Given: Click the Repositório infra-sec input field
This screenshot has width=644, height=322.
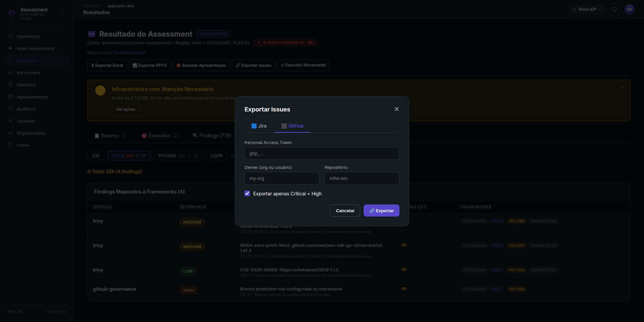Looking at the screenshot, I should (362, 178).
